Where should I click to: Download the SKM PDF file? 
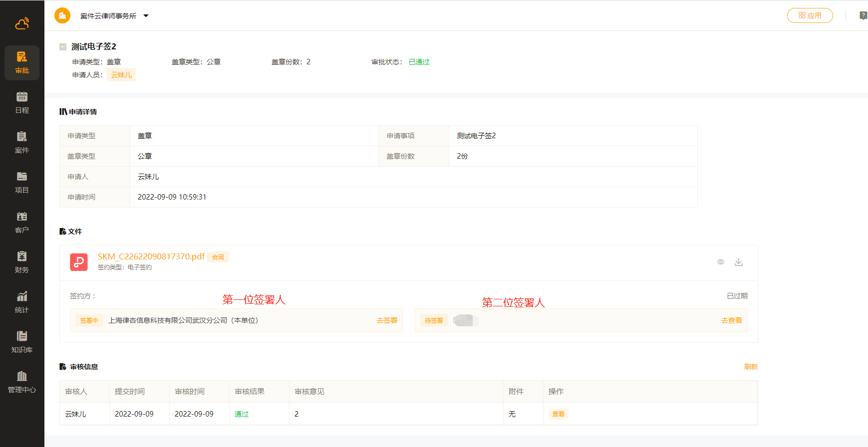[x=739, y=262]
